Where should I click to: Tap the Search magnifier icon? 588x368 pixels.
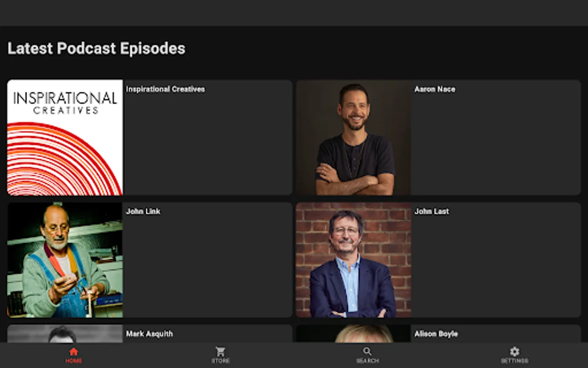[x=367, y=351]
